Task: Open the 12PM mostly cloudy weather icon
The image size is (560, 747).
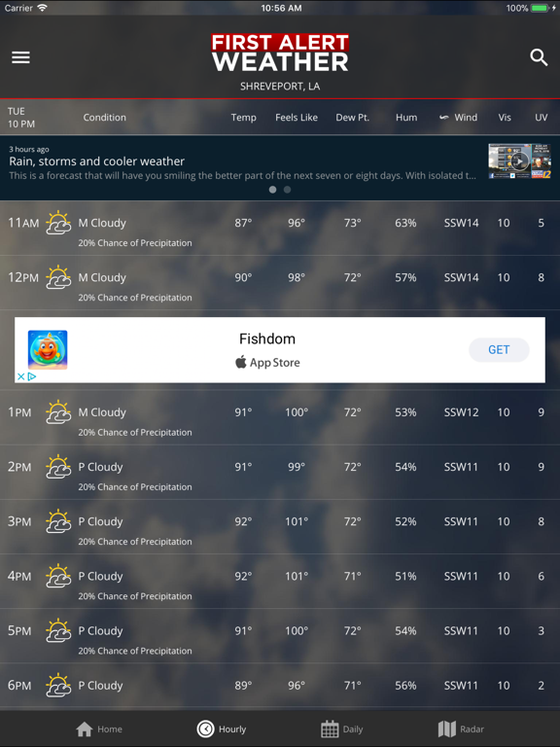Action: coord(58,277)
